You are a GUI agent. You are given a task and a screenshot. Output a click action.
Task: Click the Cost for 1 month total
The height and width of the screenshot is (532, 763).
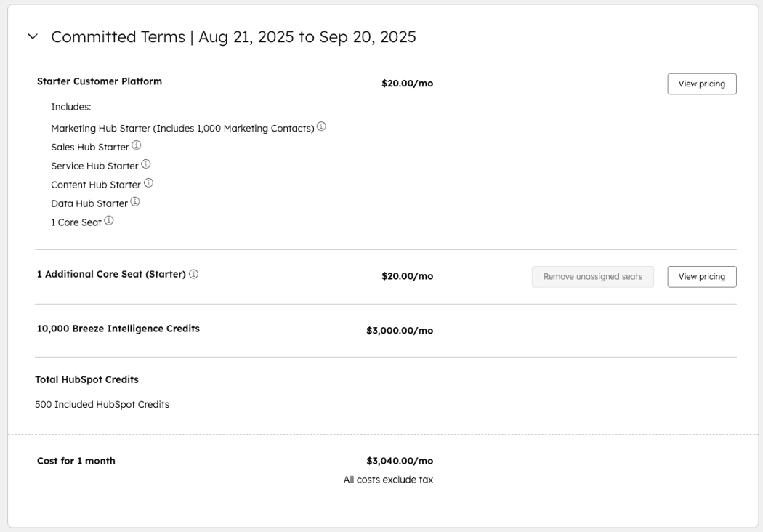tap(77, 460)
